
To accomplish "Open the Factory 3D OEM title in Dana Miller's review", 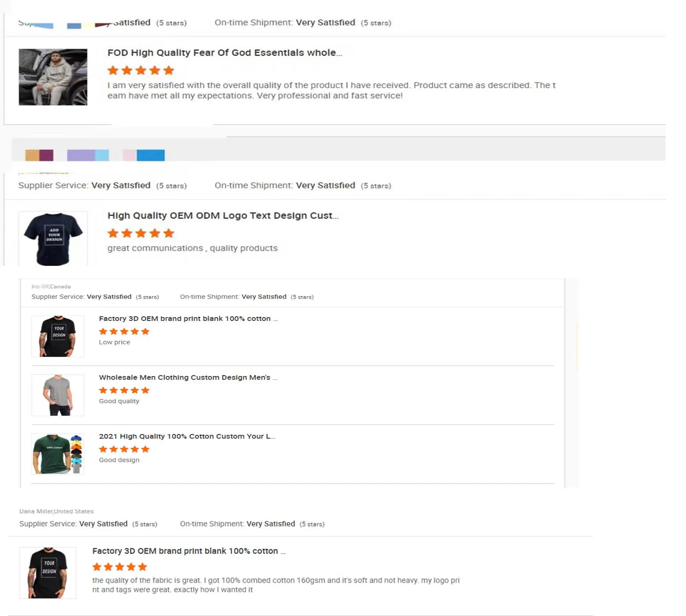I will (x=188, y=551).
